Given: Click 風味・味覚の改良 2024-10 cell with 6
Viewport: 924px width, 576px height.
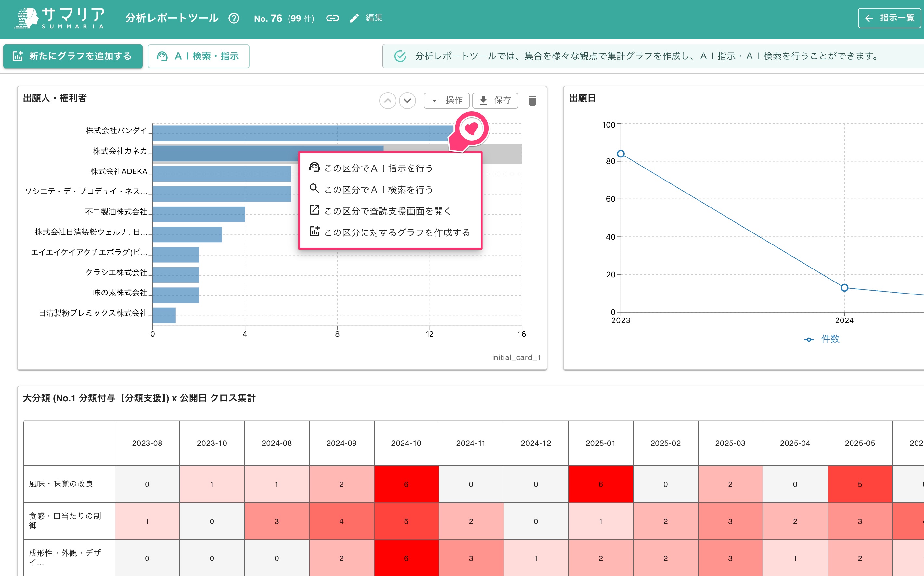Looking at the screenshot, I should click(406, 484).
